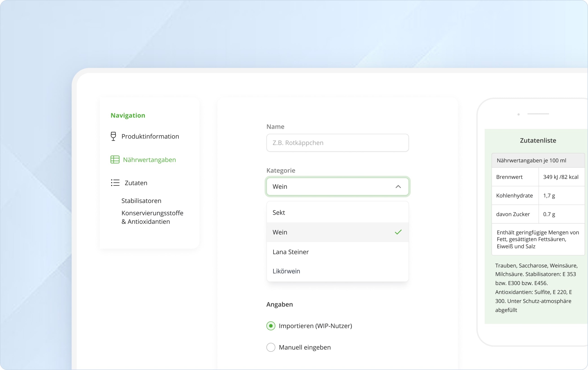Choose Likörwein from the category list
The image size is (588, 370).
point(337,271)
